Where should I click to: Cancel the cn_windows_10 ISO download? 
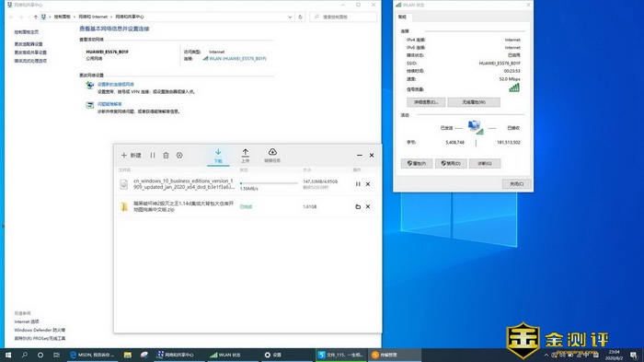pyautogui.click(x=368, y=184)
